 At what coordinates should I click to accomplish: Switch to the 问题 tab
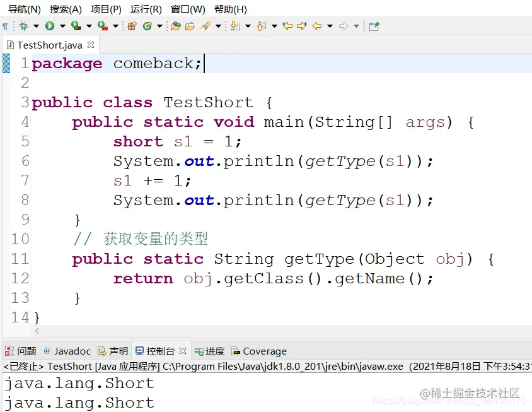pos(21,351)
